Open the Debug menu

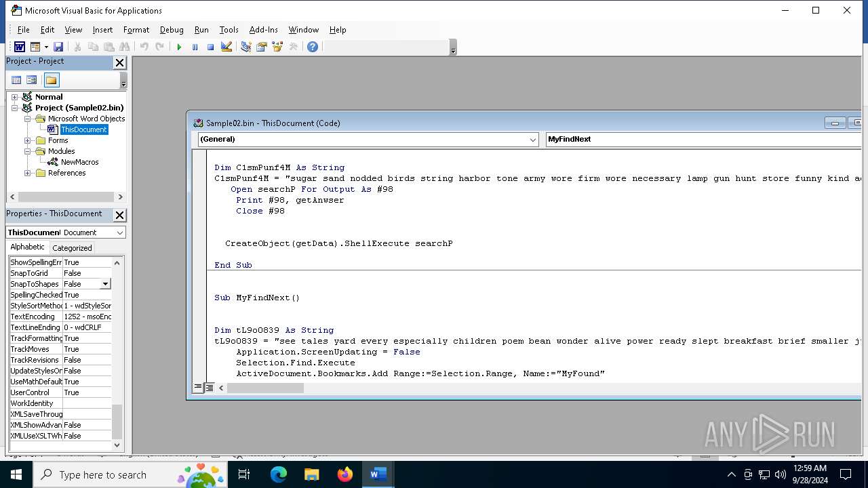pyautogui.click(x=172, y=30)
